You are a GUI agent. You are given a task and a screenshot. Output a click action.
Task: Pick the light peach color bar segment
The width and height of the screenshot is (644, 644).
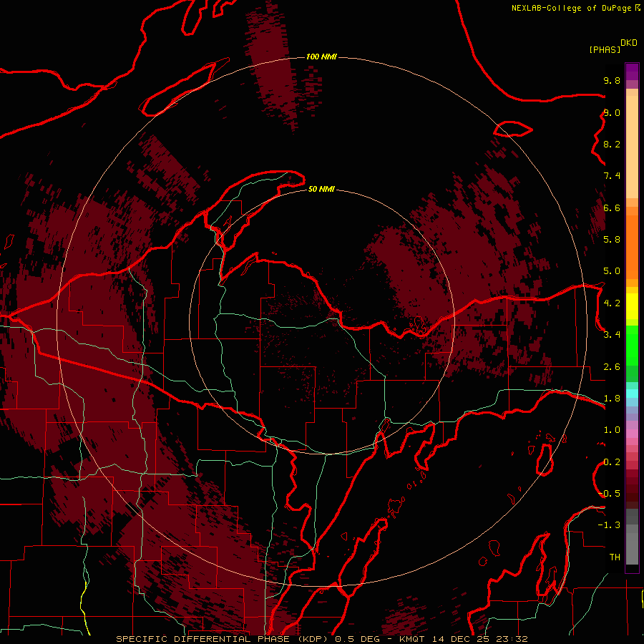632,147
